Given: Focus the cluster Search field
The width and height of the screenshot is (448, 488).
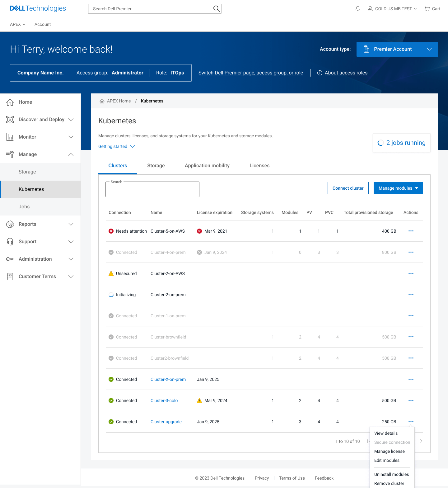Looking at the screenshot, I should coord(152,189).
